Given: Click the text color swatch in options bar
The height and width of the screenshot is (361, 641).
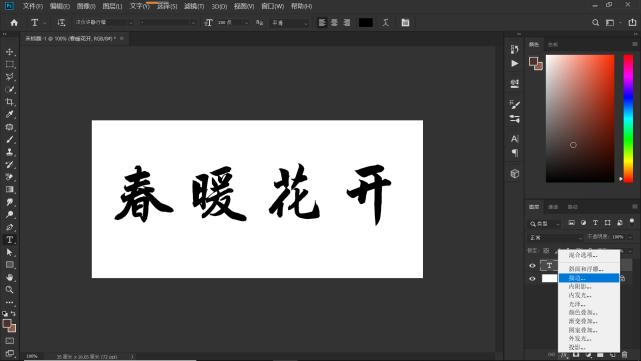Looking at the screenshot, I should (x=365, y=23).
